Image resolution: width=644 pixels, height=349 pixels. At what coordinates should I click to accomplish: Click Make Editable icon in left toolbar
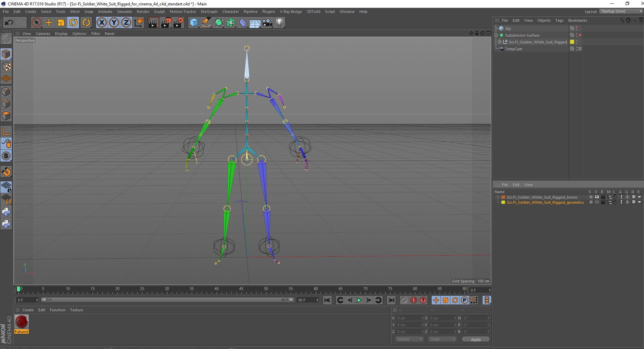[x=6, y=39]
